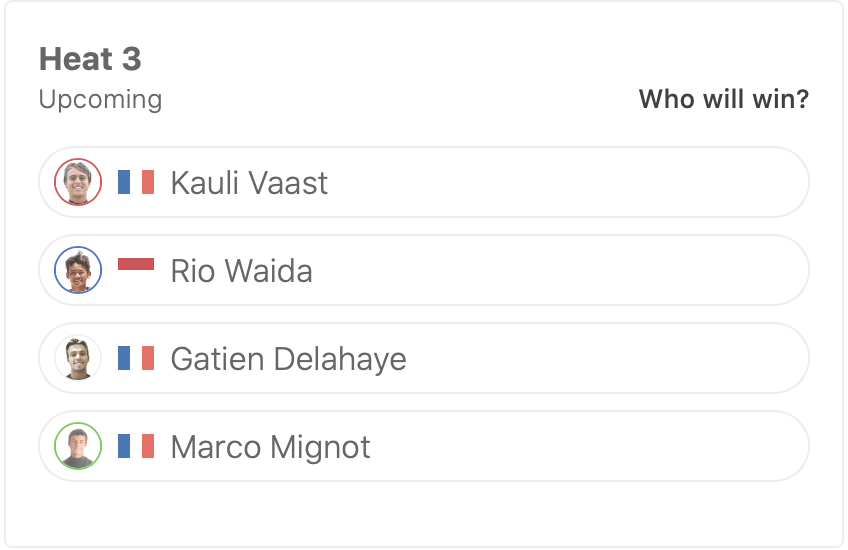Click Gatien Delahaye's avatar photo
The image size is (848, 550).
pos(78,358)
